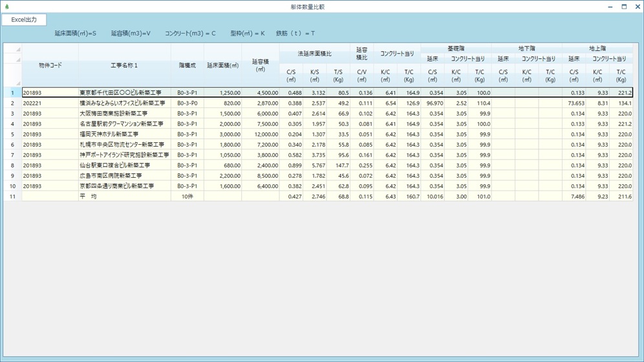Select the 地上階 group header
This screenshot has width=644, height=362.
pyautogui.click(x=597, y=48)
